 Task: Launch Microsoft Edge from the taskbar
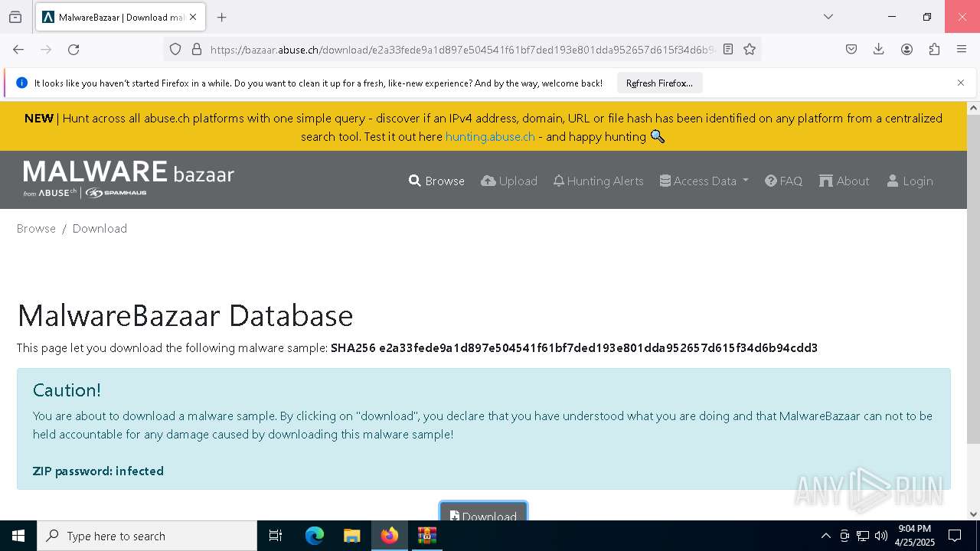point(315,536)
